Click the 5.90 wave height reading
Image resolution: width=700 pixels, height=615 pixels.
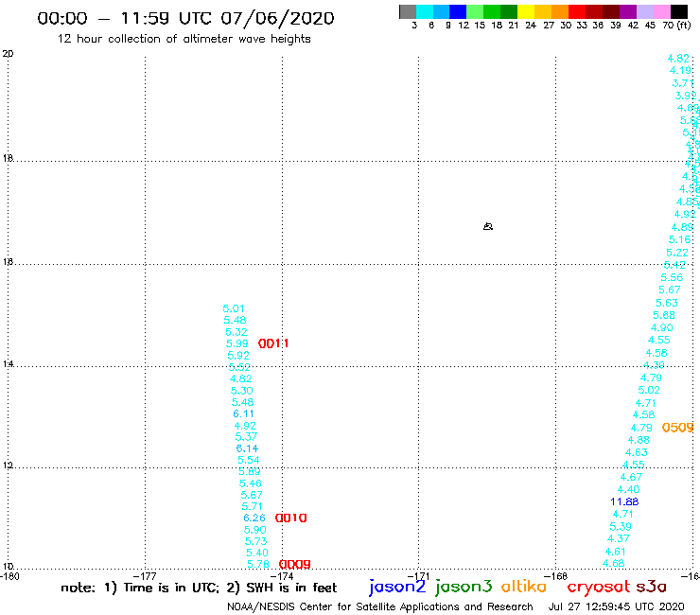pyautogui.click(x=254, y=530)
